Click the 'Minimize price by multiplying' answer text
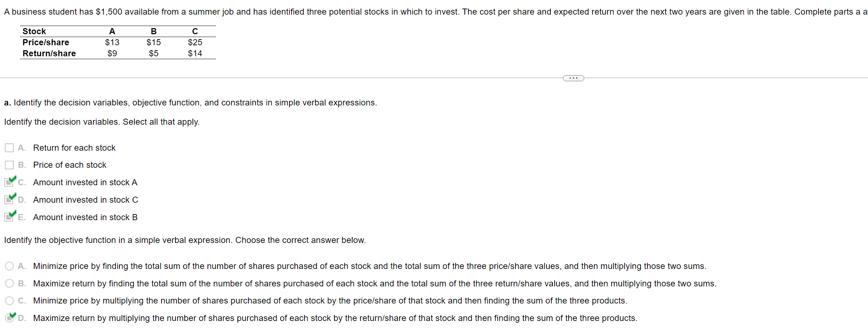868x332 pixels. click(330, 301)
